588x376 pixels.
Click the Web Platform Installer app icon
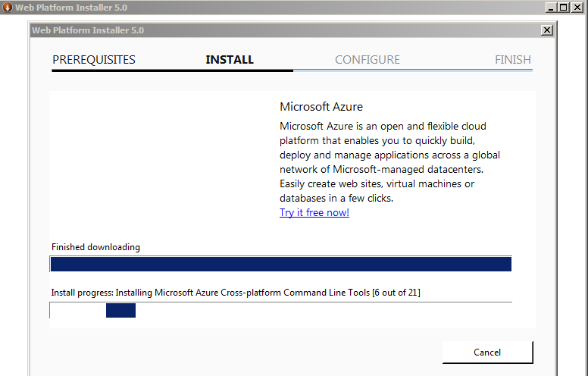[7, 7]
